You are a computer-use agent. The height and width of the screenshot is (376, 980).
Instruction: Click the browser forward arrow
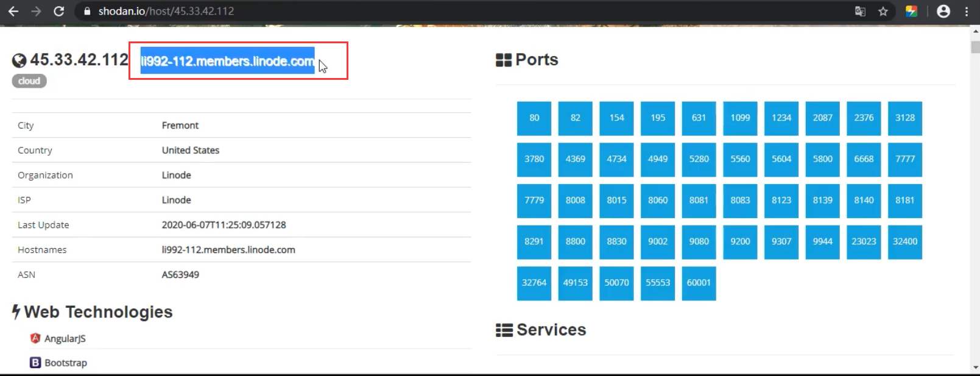(36, 11)
